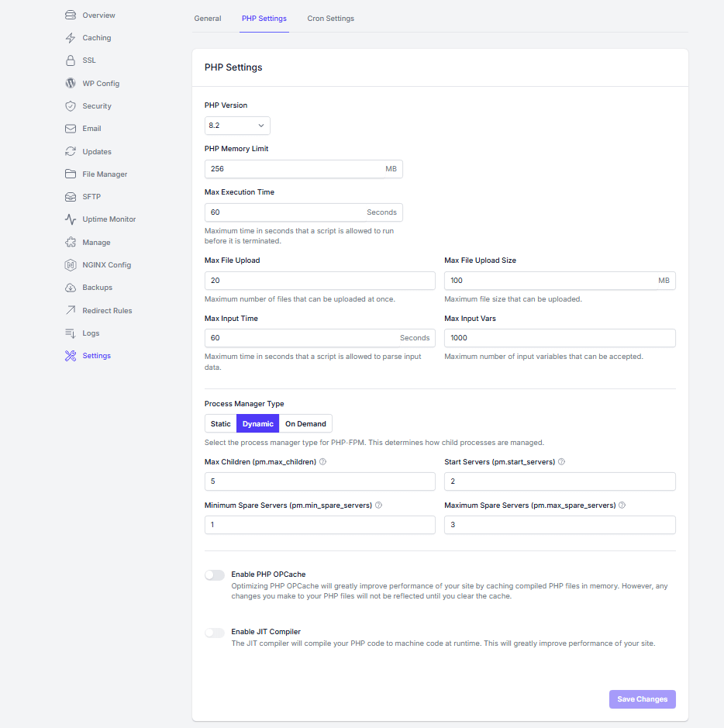Click the NGINX Config hexagon icon
The image size is (724, 728).
click(x=71, y=265)
